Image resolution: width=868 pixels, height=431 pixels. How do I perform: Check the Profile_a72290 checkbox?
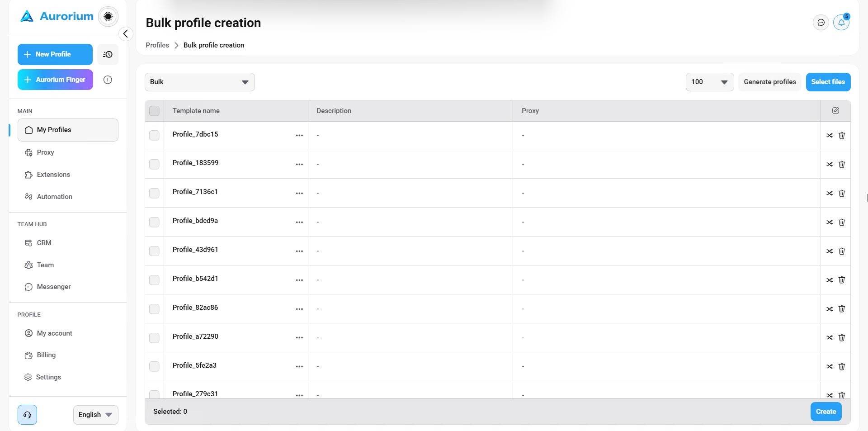(x=154, y=338)
